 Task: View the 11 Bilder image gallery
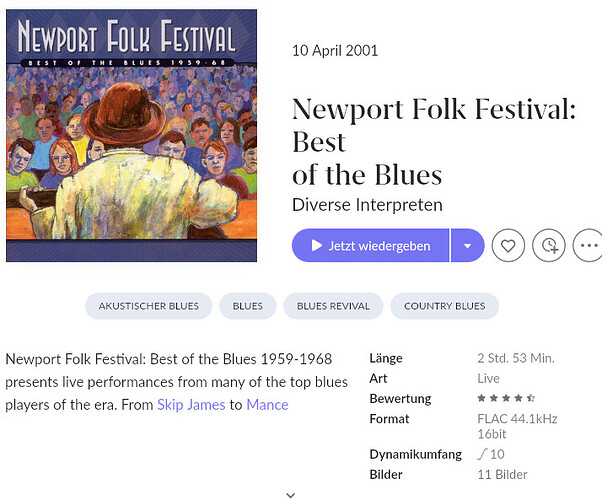(x=502, y=474)
